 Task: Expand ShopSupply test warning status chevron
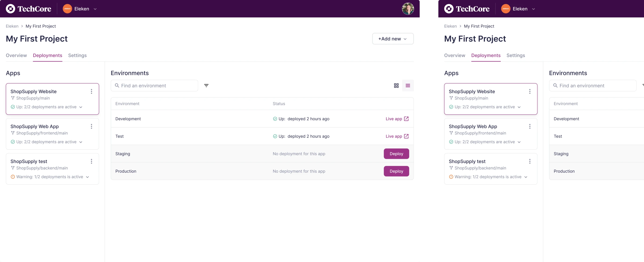tap(87, 177)
